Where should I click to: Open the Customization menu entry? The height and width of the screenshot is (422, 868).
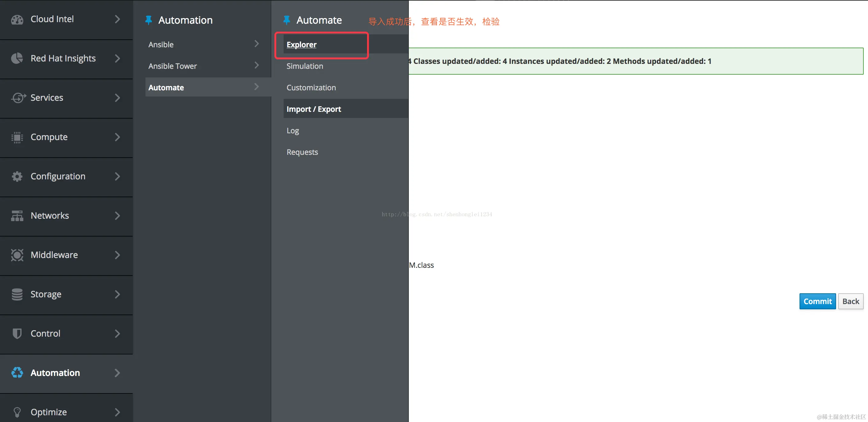311,88
